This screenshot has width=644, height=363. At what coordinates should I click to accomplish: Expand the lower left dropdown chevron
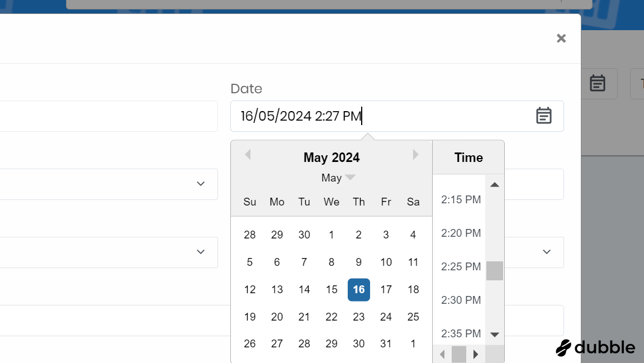[x=201, y=252]
